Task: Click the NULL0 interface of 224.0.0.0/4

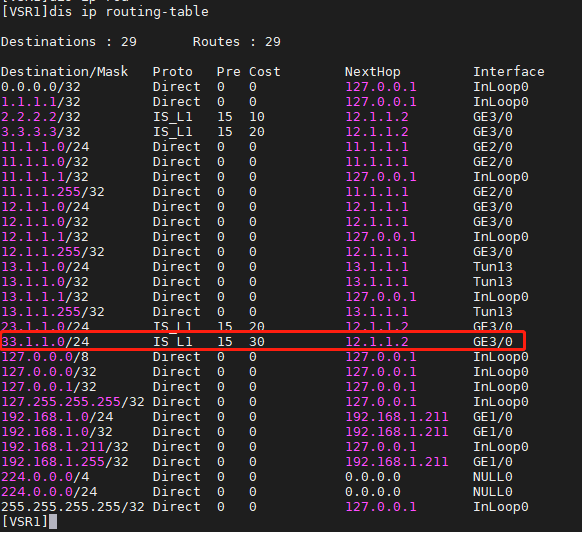Action: [493, 477]
